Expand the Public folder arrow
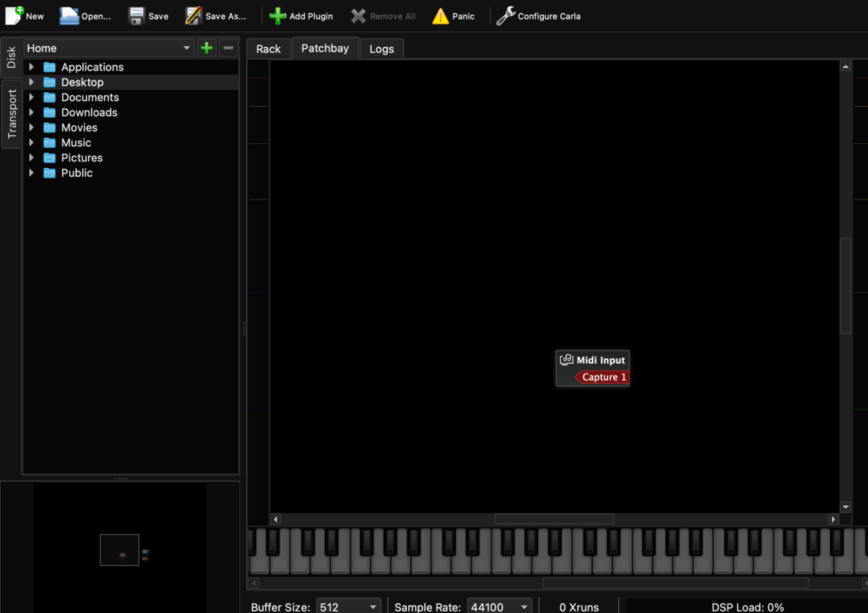The height and width of the screenshot is (613, 868). coord(31,173)
